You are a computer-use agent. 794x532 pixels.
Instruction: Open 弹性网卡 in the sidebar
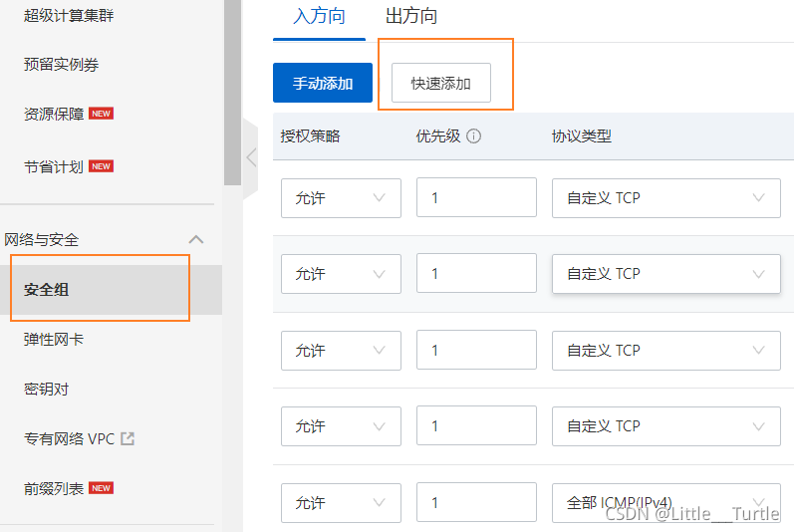[x=54, y=339]
